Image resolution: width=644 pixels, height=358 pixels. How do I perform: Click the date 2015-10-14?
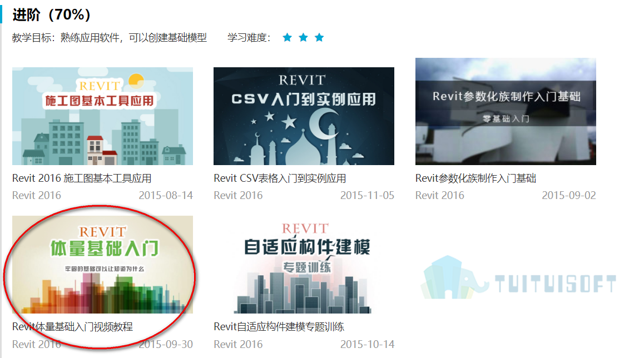click(367, 344)
